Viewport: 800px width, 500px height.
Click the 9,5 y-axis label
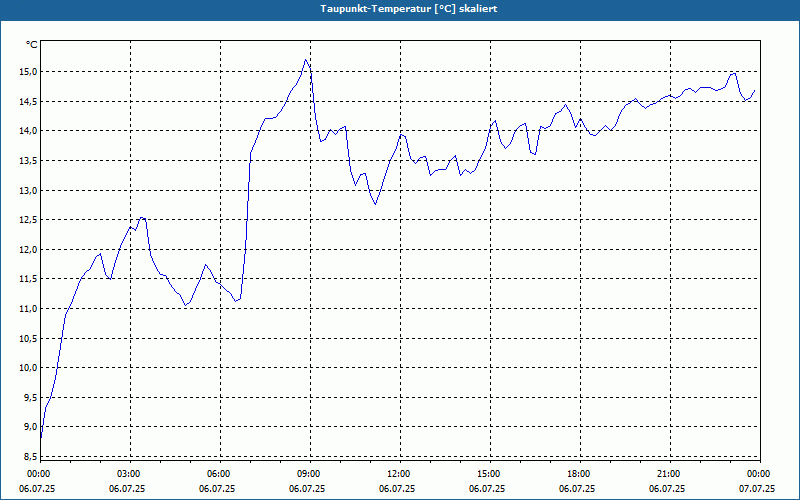[31, 397]
